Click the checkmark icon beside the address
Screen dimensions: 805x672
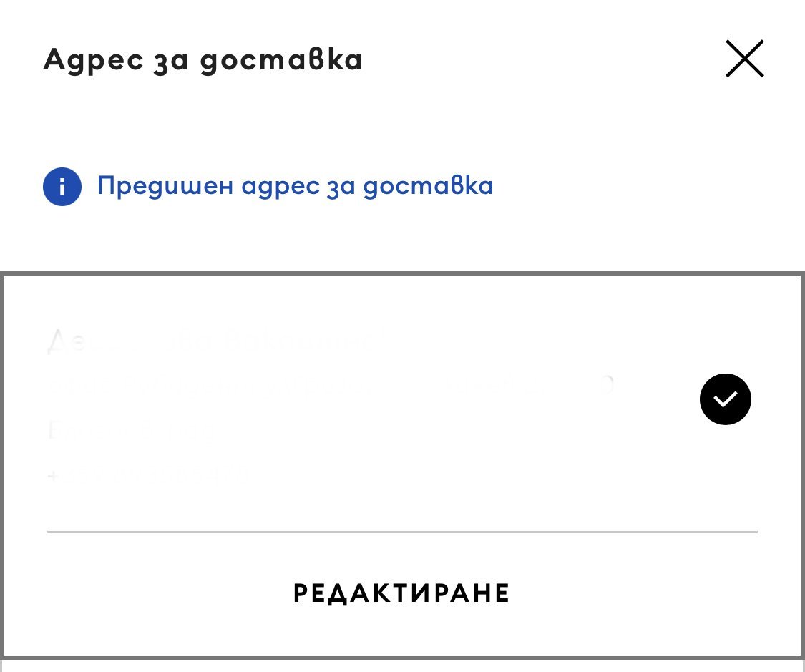pyautogui.click(x=725, y=399)
